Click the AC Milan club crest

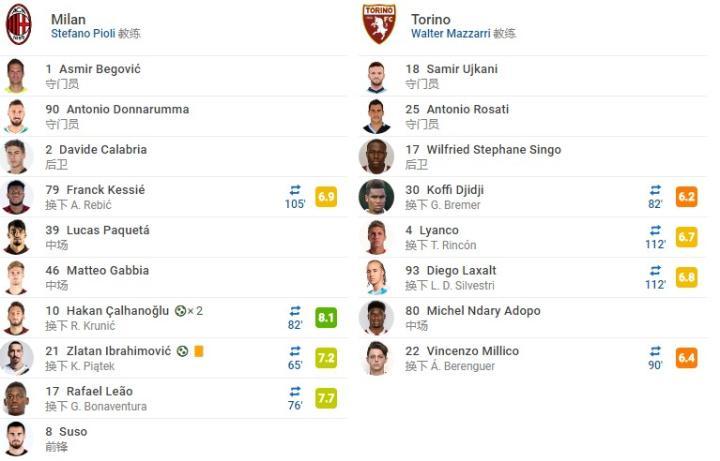point(19,24)
